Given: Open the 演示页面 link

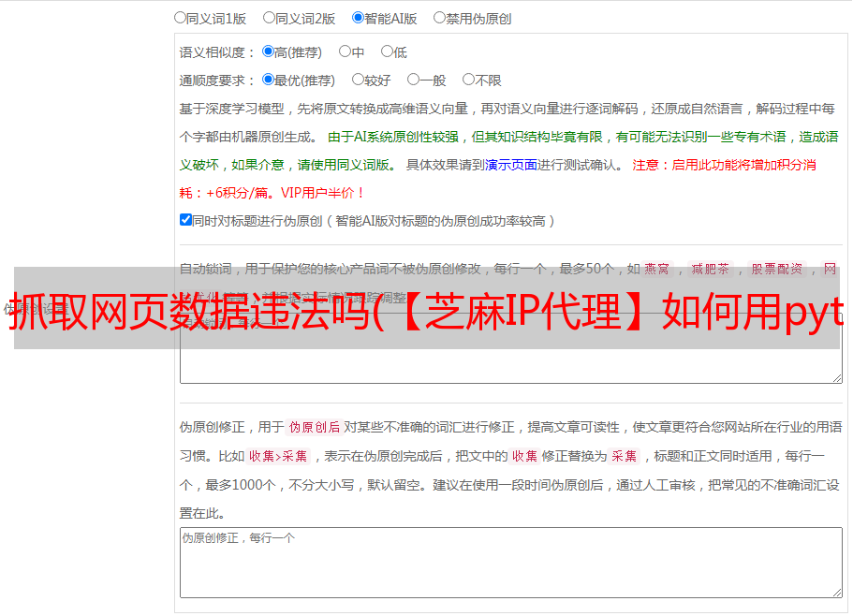Looking at the screenshot, I should tap(511, 165).
